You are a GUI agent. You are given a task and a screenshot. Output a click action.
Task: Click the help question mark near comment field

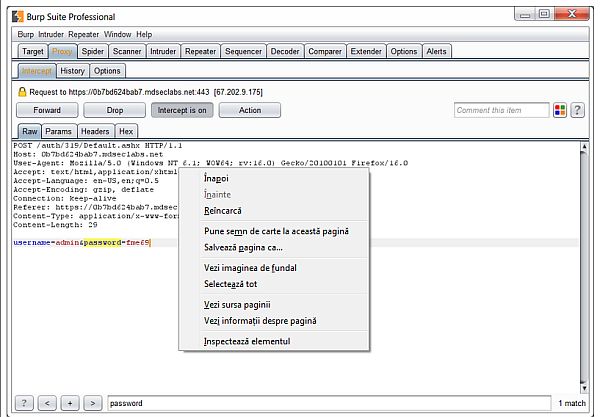577,110
